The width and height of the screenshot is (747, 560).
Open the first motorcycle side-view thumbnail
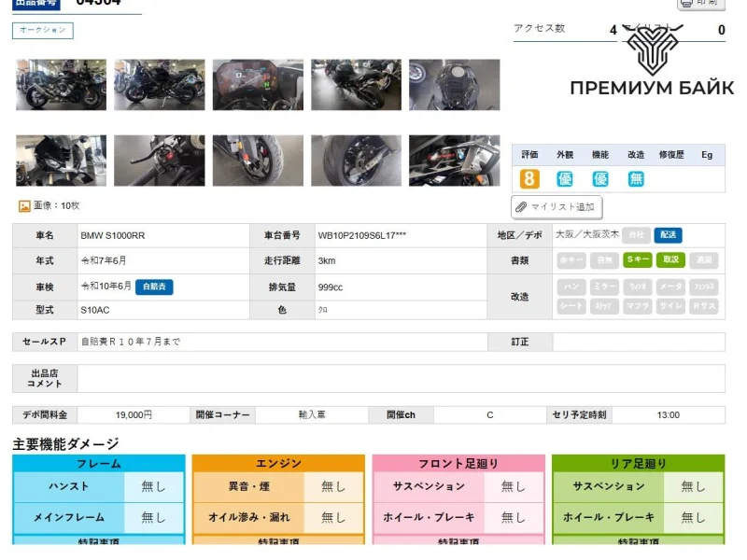tap(61, 85)
